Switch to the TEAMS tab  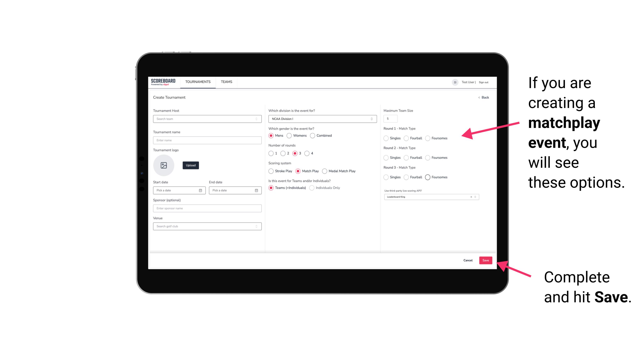pos(226,82)
